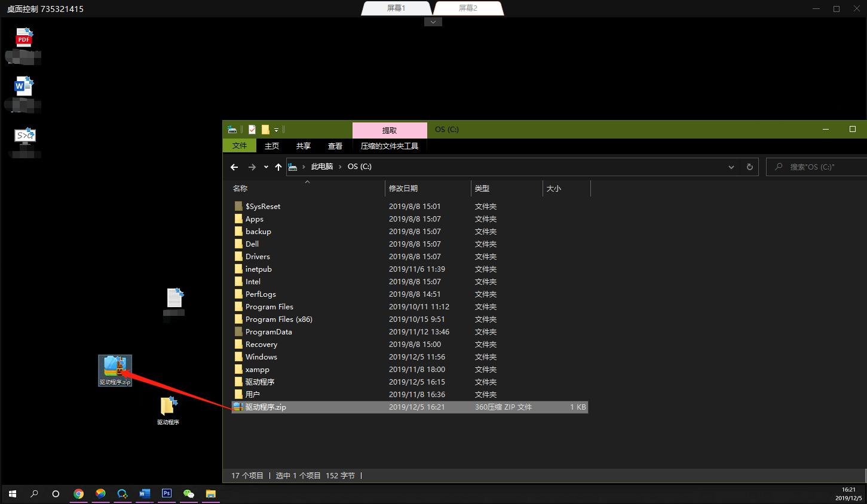This screenshot has width=867, height=504.
Task: Switch to the 查看 ribbon tab
Action: 335,146
